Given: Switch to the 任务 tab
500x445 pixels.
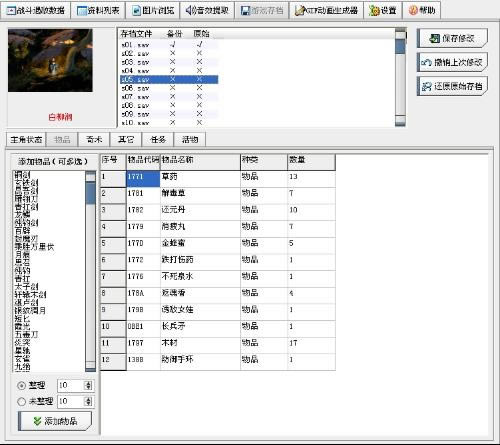Looking at the screenshot, I should pos(158,140).
